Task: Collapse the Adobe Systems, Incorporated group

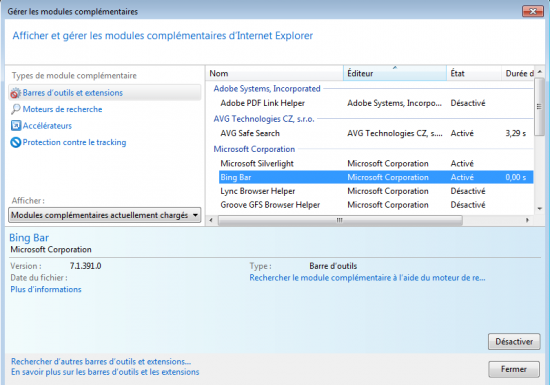Action: (x=267, y=89)
